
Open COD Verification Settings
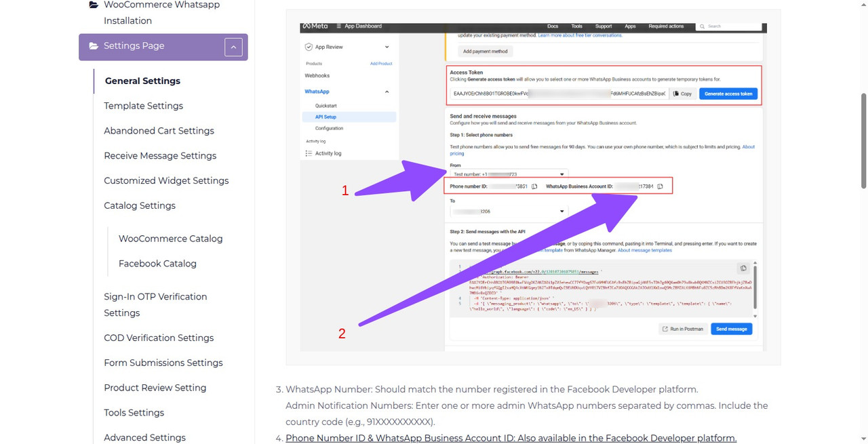pyautogui.click(x=159, y=338)
